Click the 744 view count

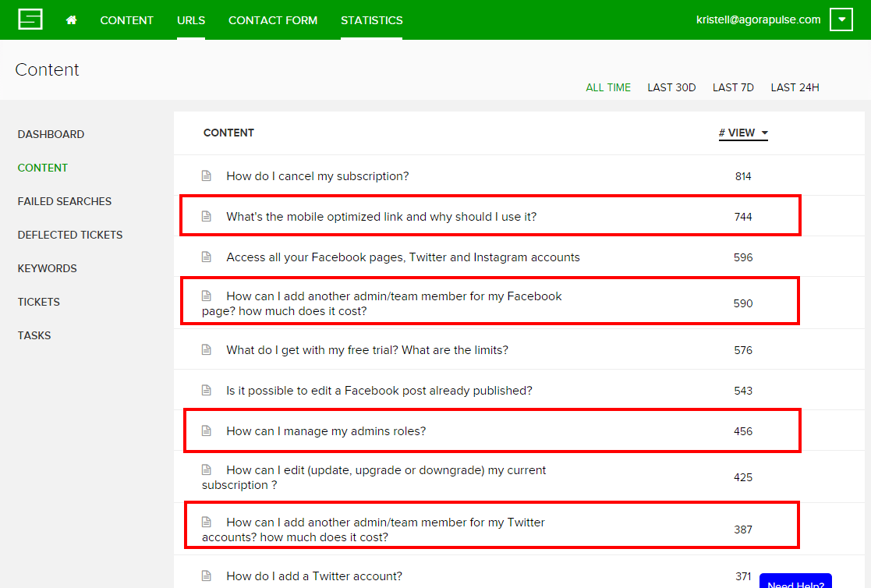tap(743, 217)
